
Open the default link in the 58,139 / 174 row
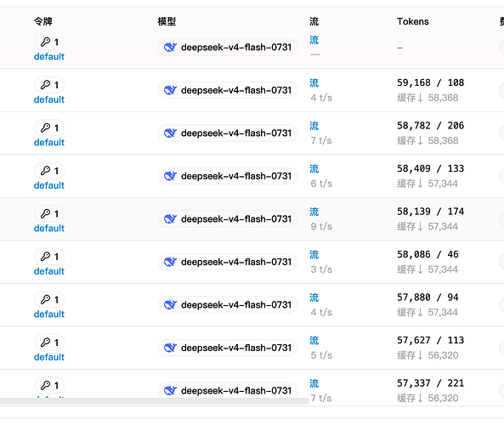[49, 229]
